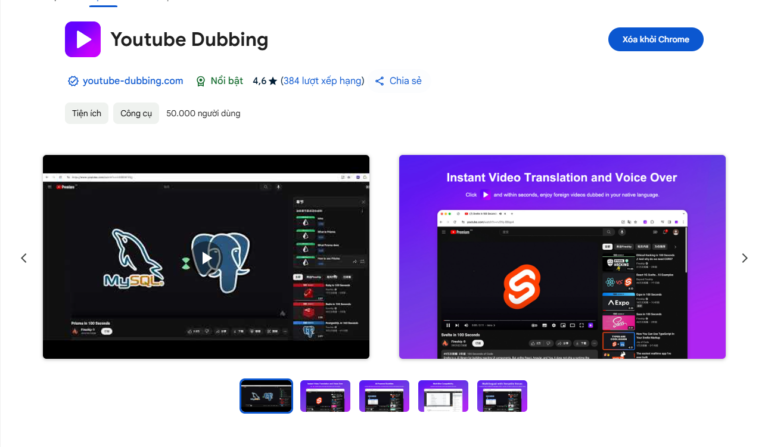Click the verified badge icon beside youtube-dubbing.com

tap(72, 81)
